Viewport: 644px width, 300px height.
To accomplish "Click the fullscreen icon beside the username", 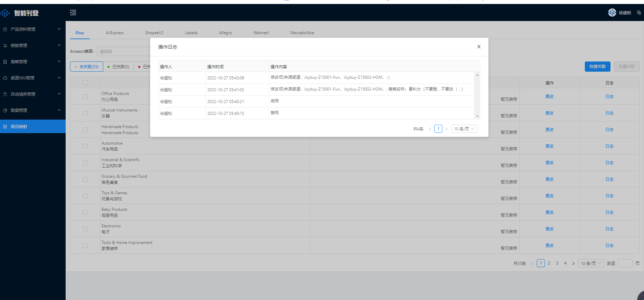I will coord(639,12).
